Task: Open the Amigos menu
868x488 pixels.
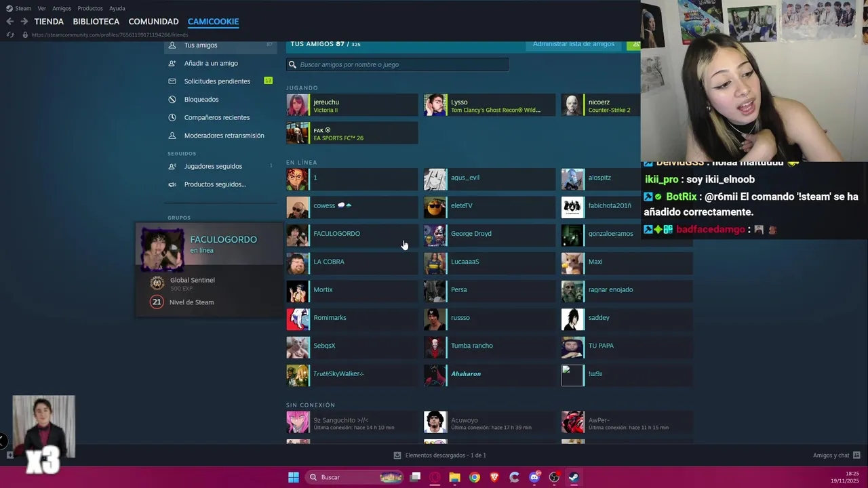Action: tap(62, 8)
